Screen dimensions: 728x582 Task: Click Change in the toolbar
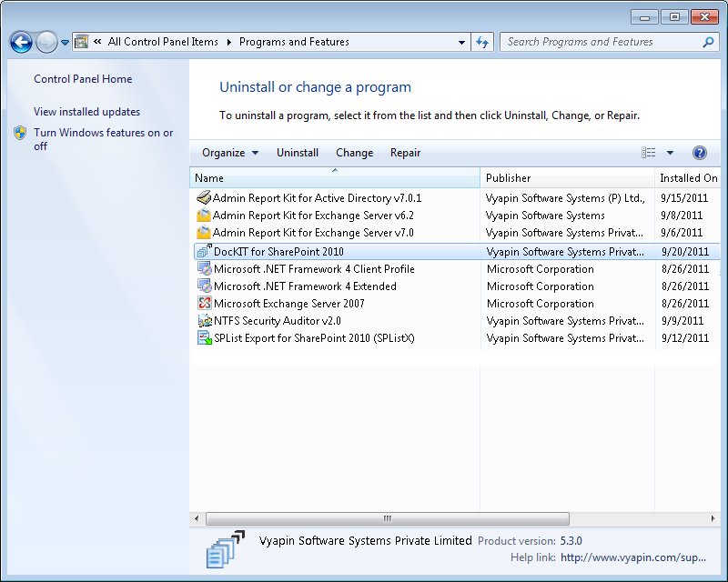(354, 153)
